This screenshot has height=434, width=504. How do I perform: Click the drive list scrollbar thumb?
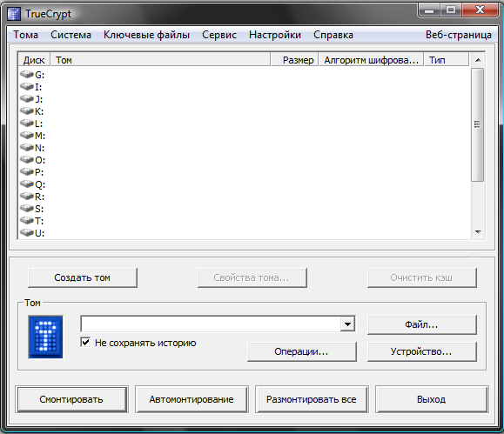[478, 124]
